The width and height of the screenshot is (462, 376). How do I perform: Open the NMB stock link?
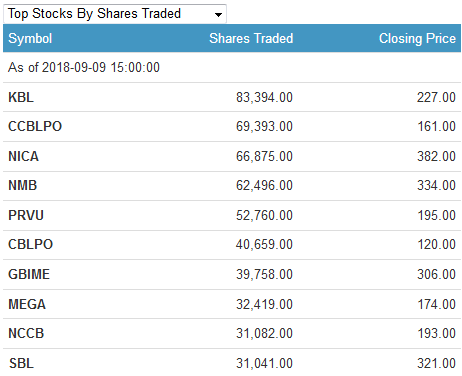coord(23,185)
